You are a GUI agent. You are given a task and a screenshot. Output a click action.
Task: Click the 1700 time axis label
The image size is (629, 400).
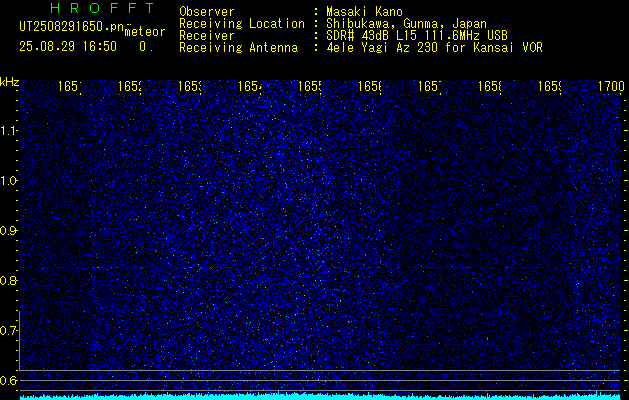611,86
